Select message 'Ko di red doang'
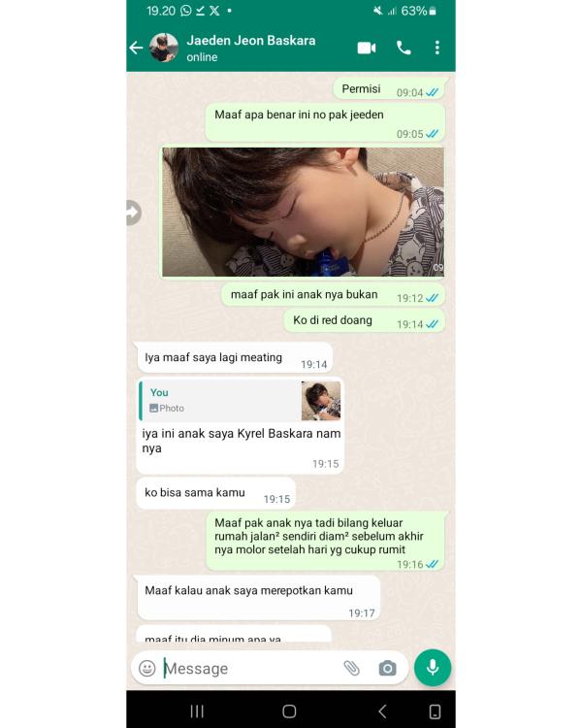The height and width of the screenshot is (728, 582). click(x=365, y=321)
